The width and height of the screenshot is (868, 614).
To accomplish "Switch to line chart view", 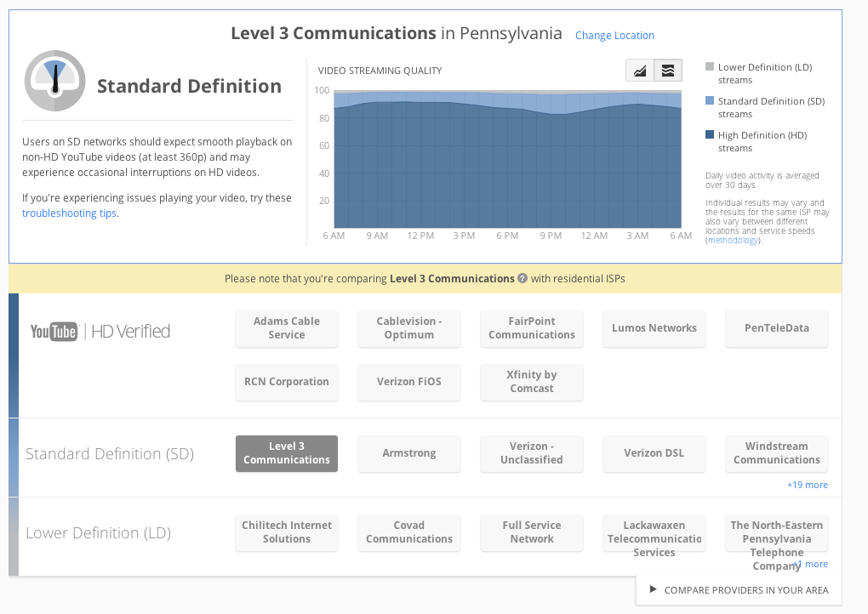I will pyautogui.click(x=639, y=71).
